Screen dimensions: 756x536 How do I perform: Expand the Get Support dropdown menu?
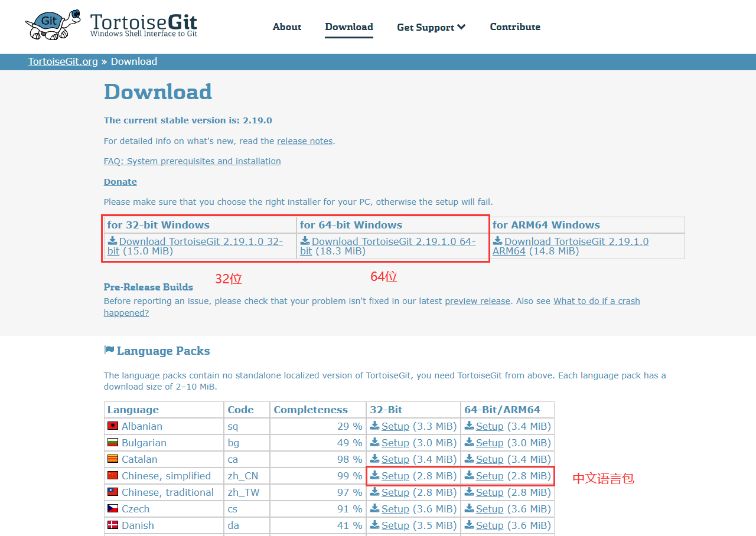(431, 27)
